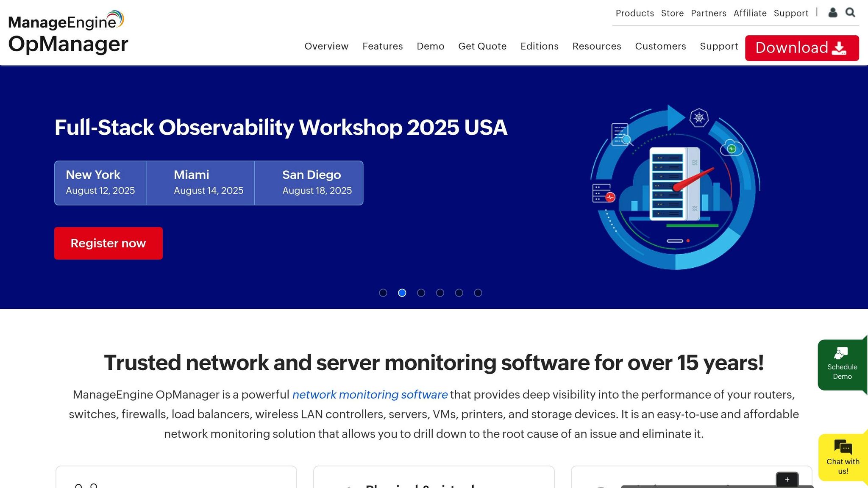Open Customers in main navigation

pyautogui.click(x=660, y=46)
